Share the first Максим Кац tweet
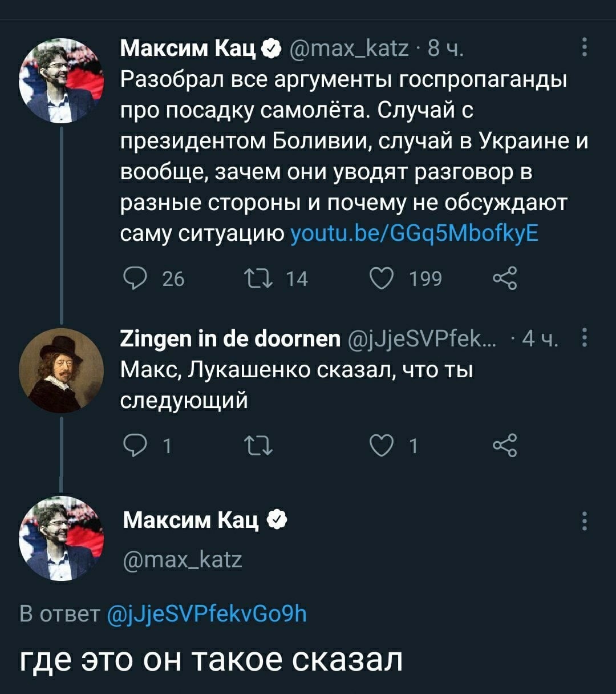Image resolution: width=616 pixels, height=694 pixels. click(504, 278)
